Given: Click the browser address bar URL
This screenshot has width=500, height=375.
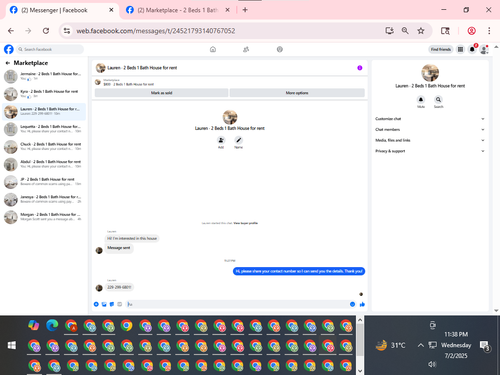Looking at the screenshot, I should coord(156,31).
